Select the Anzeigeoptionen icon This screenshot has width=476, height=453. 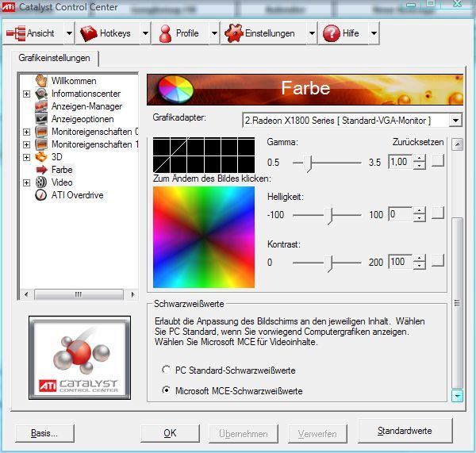[x=41, y=119]
